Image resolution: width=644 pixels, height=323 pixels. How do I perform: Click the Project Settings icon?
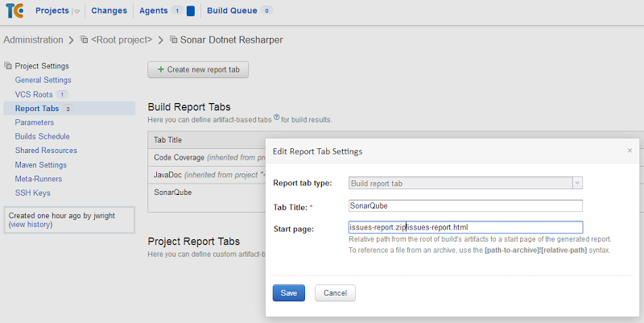click(8, 65)
